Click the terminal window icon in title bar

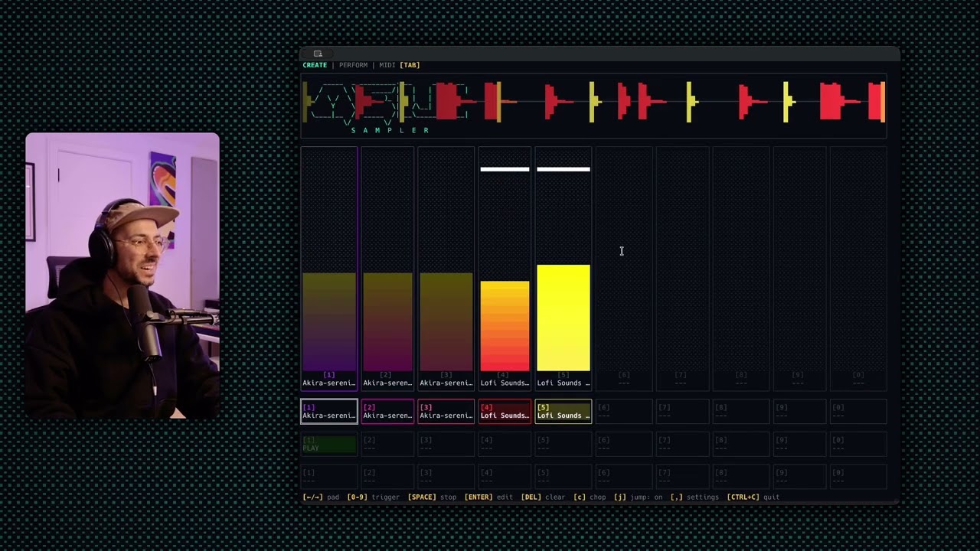coord(318,54)
